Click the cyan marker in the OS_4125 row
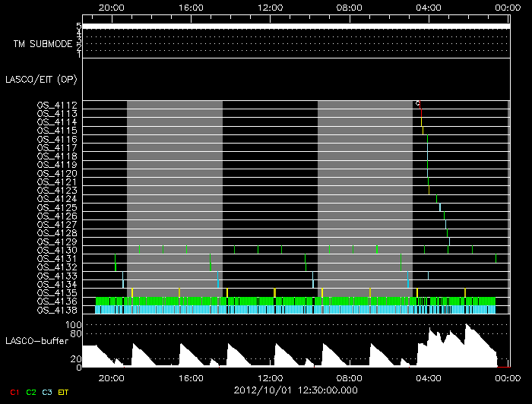 point(440,207)
